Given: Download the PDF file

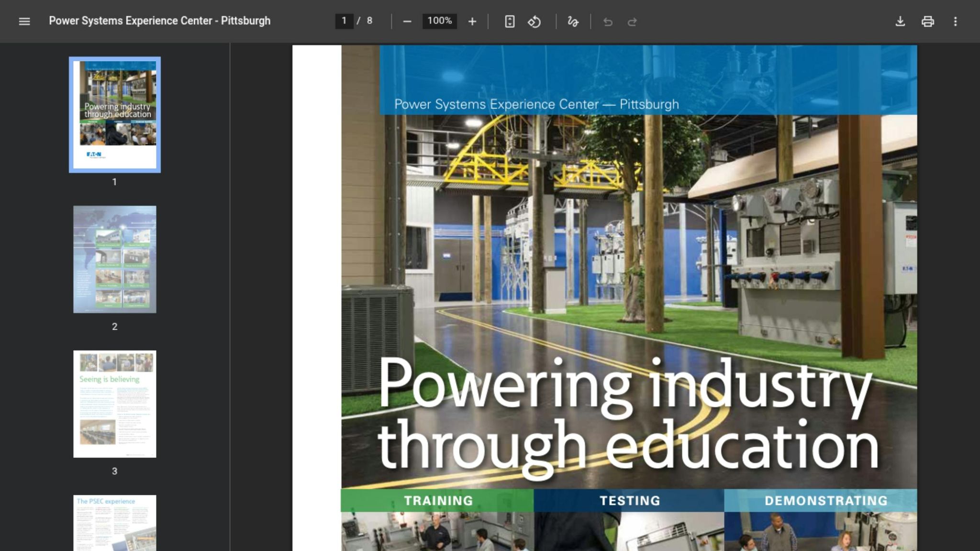Looking at the screenshot, I should (900, 22).
